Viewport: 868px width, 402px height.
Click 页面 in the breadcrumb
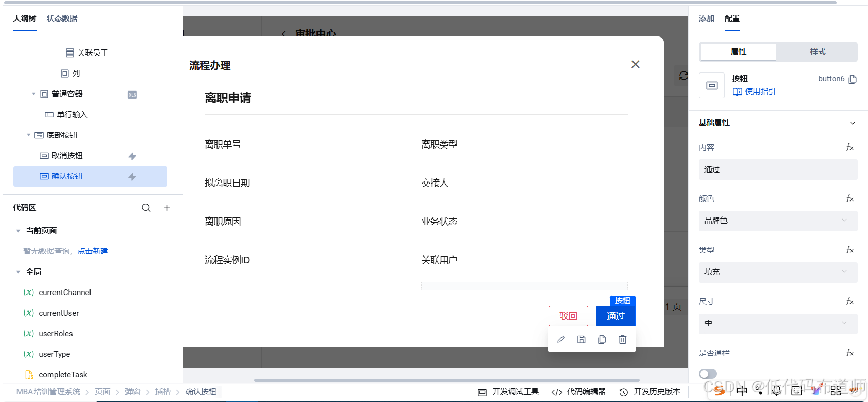coord(103,392)
